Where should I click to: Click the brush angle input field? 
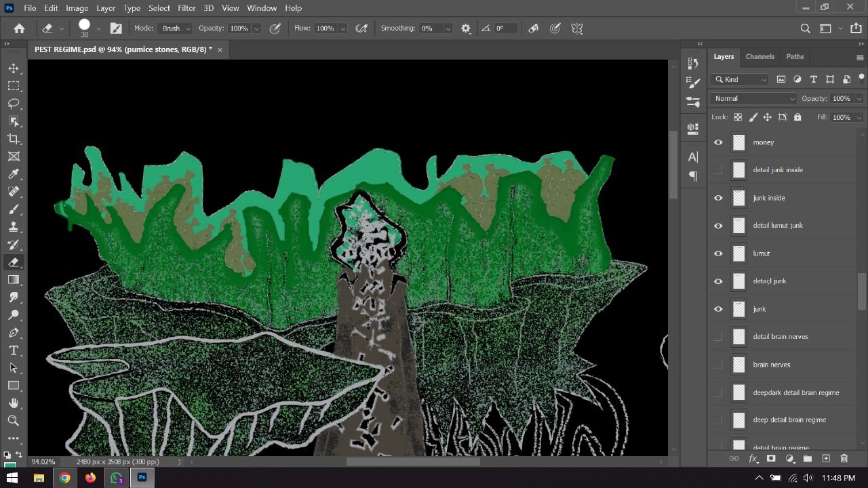click(506, 28)
